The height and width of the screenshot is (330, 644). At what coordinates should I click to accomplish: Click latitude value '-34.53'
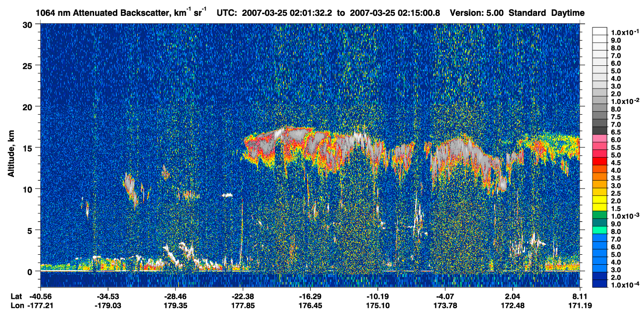(x=107, y=296)
